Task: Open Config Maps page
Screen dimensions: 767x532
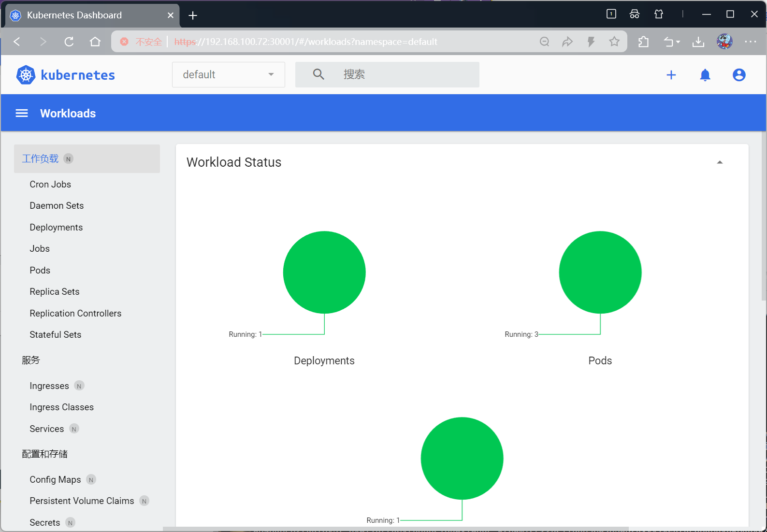Action: click(x=55, y=479)
